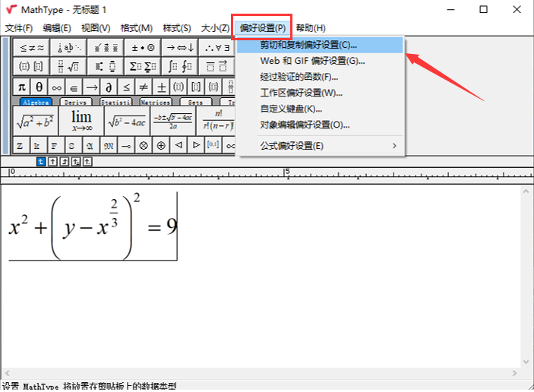Switch to the Sets tab
The image size is (534, 392).
(195, 102)
